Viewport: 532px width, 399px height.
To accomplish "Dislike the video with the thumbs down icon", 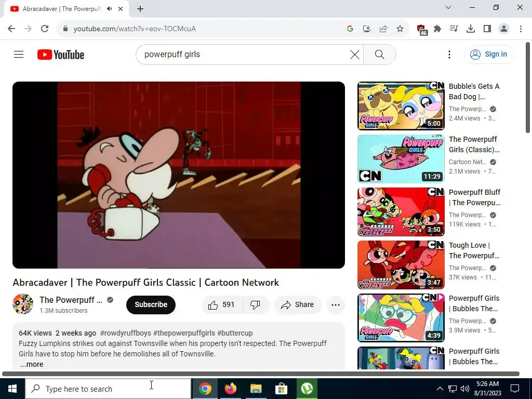I will 256,304.
